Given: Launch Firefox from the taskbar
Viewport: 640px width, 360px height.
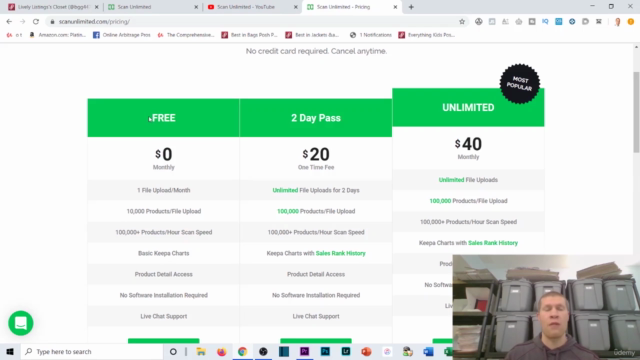Looking at the screenshot, I should pyautogui.click(x=222, y=351).
